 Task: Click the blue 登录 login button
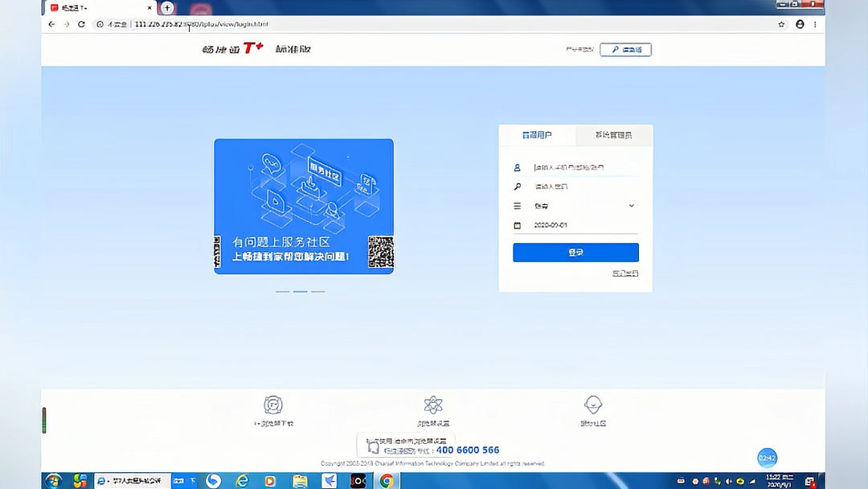pyautogui.click(x=575, y=252)
